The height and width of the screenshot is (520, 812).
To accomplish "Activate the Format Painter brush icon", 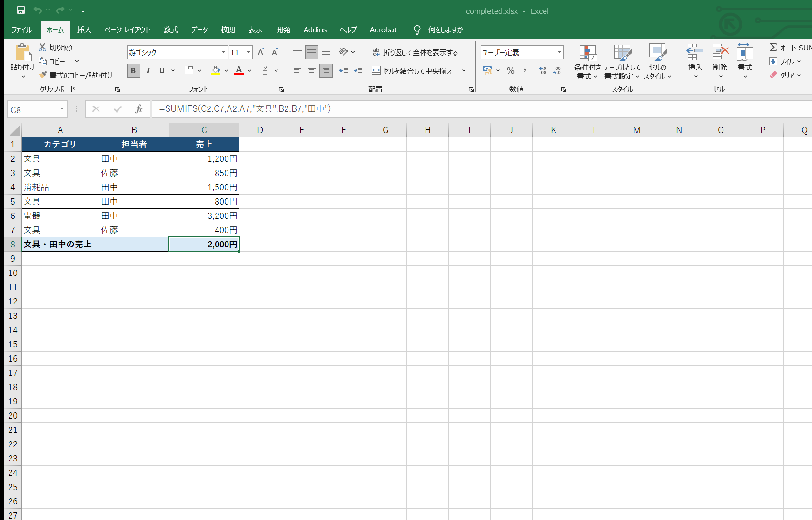I will point(43,75).
